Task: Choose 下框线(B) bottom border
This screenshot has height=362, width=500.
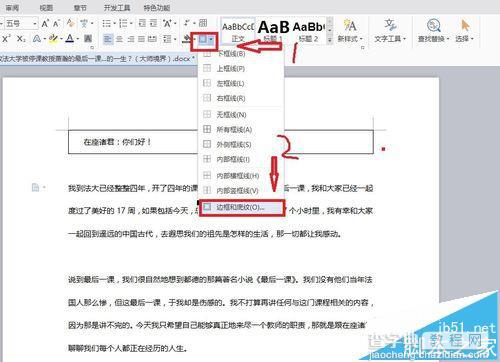Action: click(x=241, y=53)
